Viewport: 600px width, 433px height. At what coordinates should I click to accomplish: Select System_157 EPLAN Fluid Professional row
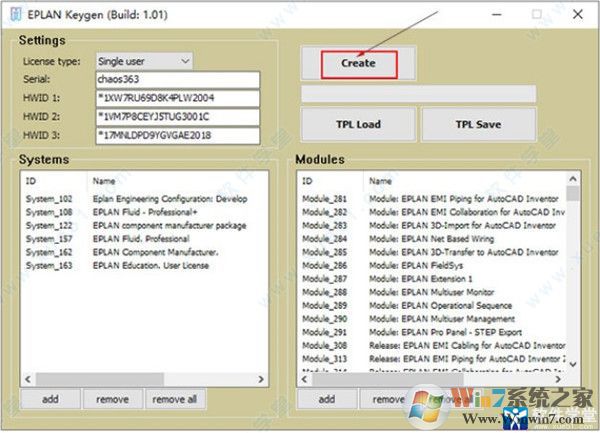(144, 239)
